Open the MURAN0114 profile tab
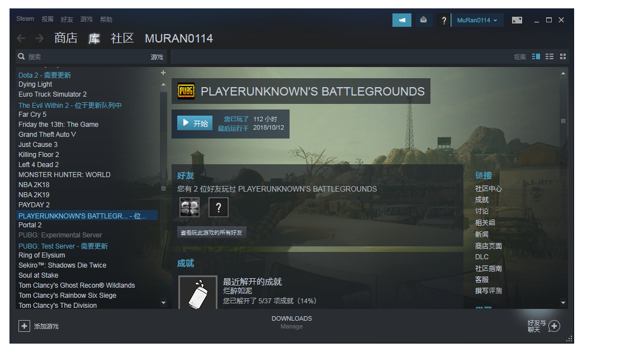Screen dimensions: 644x362 coord(179,39)
